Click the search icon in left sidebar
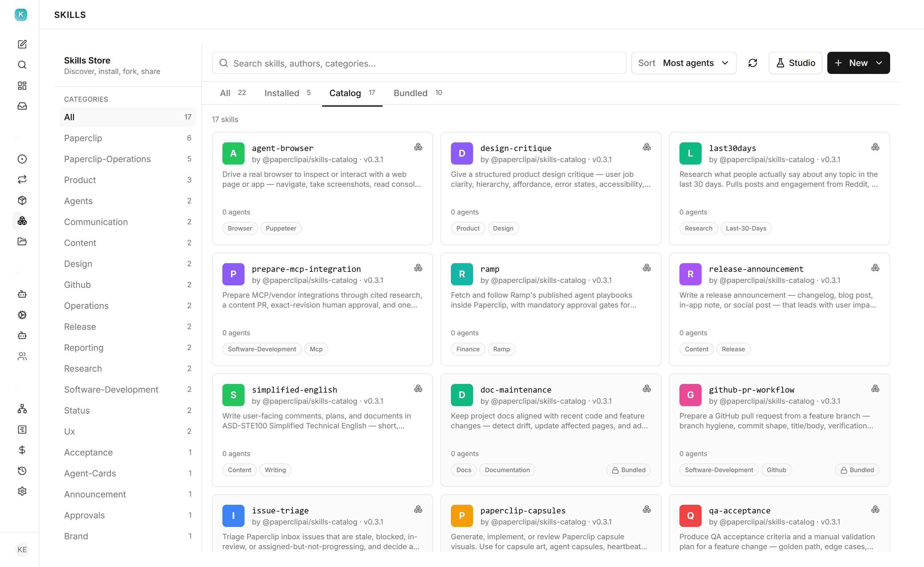The image size is (924, 567). (22, 65)
